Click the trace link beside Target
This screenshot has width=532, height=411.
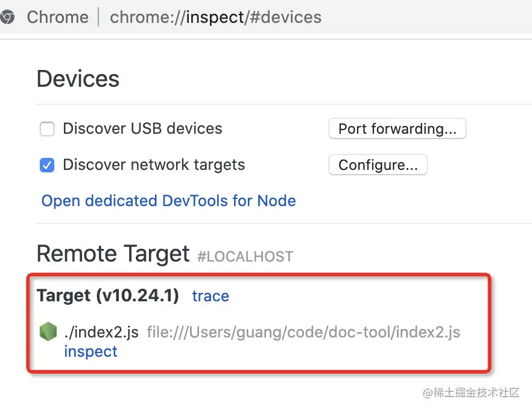coord(211,296)
